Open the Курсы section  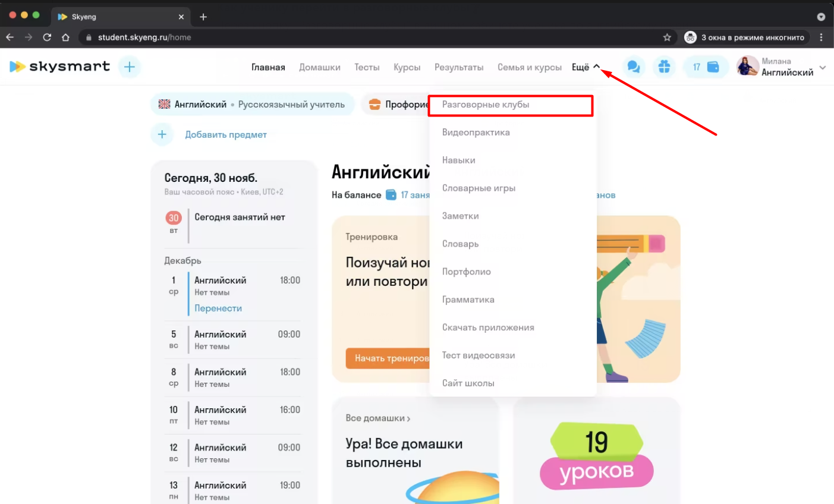click(407, 67)
